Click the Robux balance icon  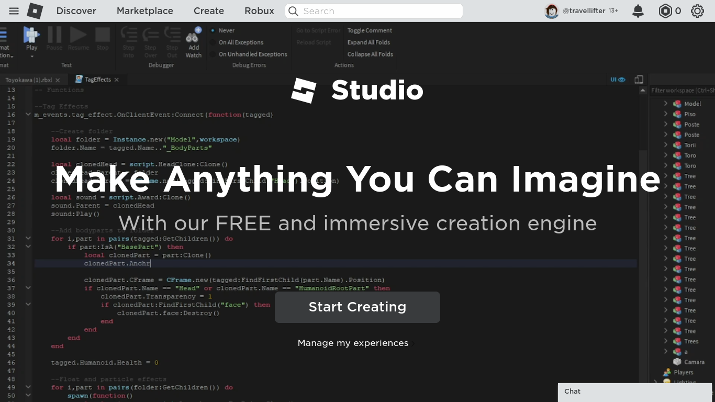(665, 10)
